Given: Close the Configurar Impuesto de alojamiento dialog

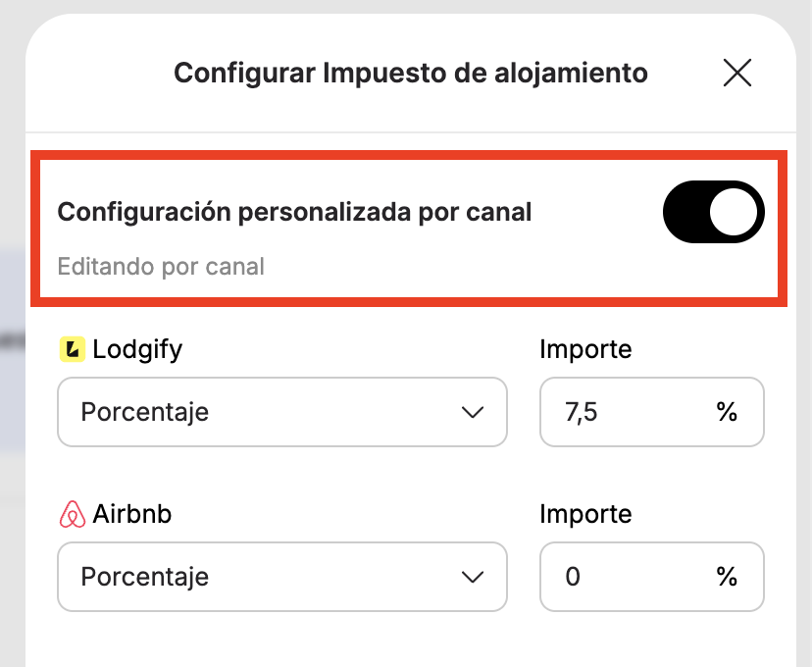Looking at the screenshot, I should coord(736,73).
